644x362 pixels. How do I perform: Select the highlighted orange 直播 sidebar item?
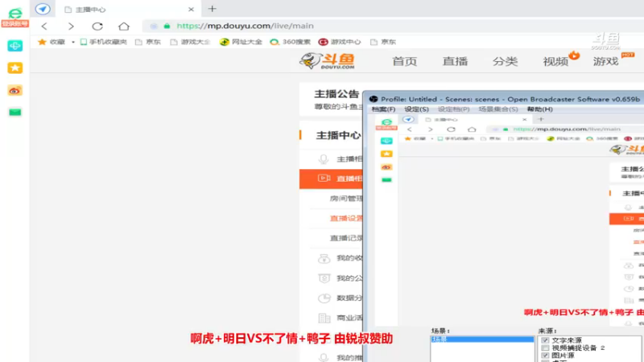tap(331, 179)
